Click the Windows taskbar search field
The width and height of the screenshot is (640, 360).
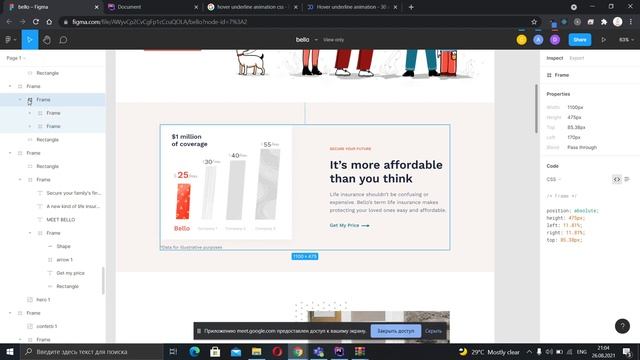(92, 351)
